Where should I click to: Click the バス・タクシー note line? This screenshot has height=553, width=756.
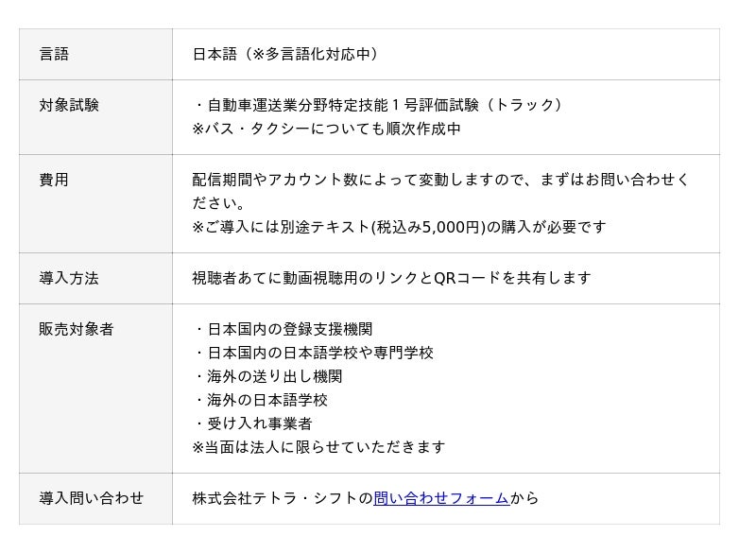(327, 129)
